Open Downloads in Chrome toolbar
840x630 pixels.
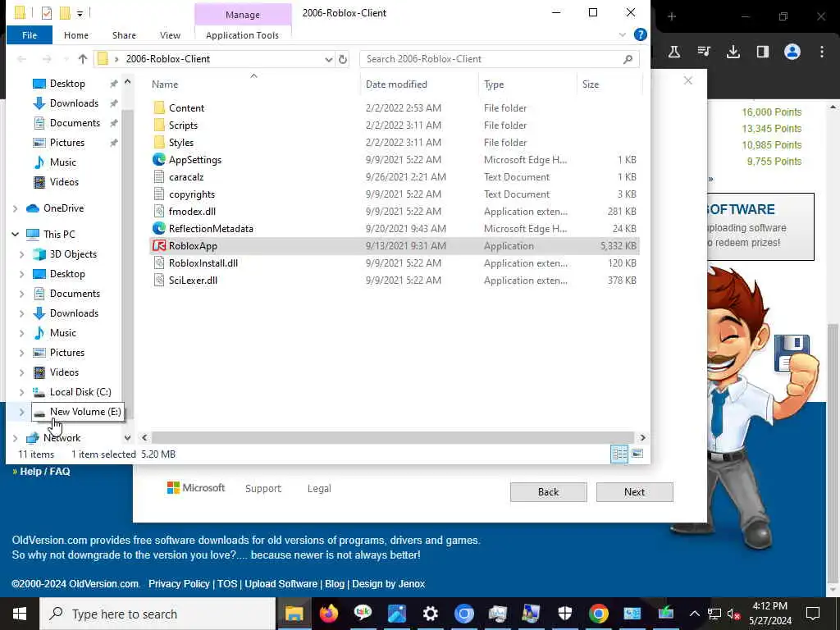click(x=733, y=52)
